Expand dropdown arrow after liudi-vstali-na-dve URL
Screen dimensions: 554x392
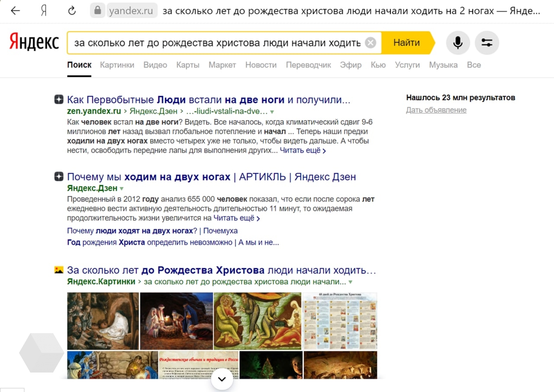click(272, 112)
